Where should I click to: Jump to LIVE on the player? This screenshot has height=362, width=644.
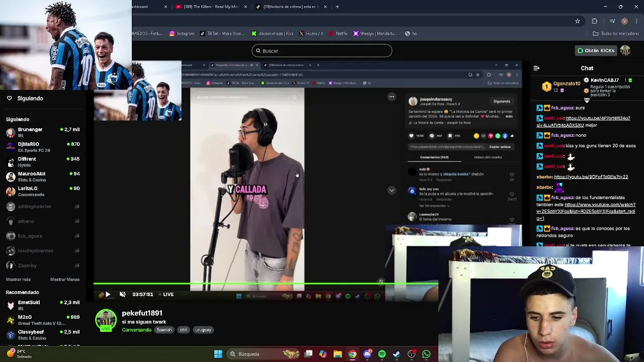pyautogui.click(x=167, y=295)
